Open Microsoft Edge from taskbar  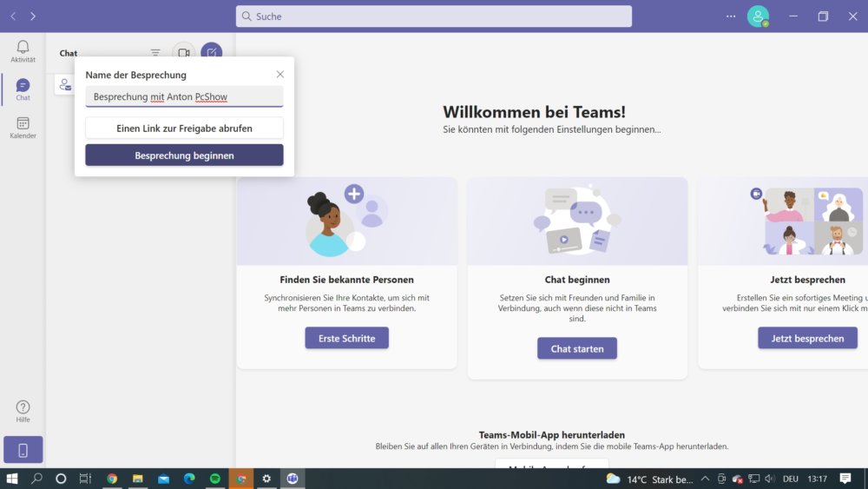coord(189,479)
